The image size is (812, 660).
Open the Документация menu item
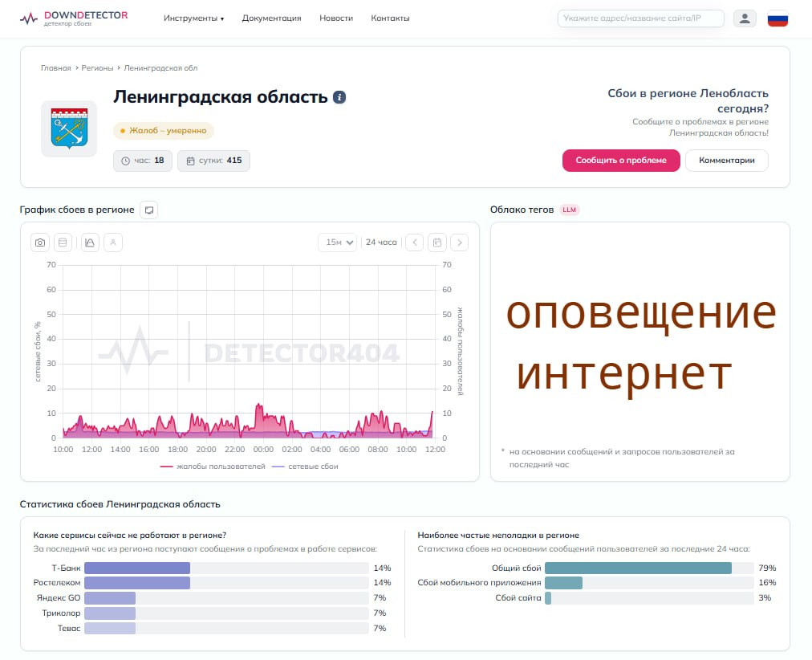[271, 18]
